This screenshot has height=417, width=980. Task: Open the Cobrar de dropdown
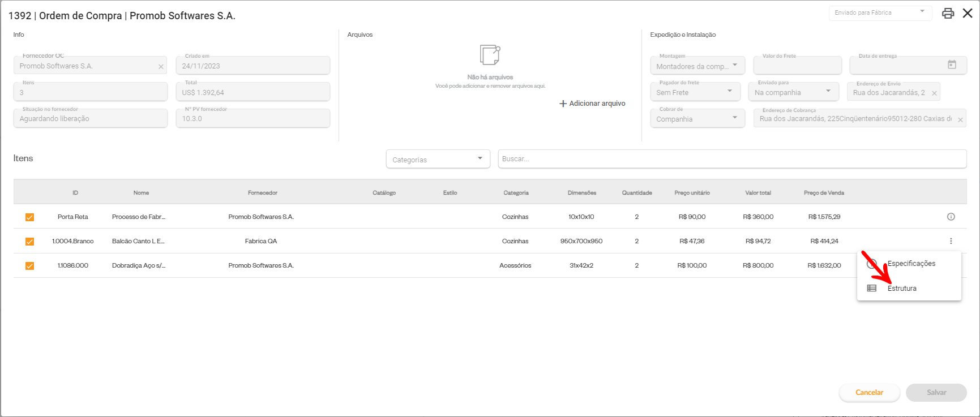(697, 118)
